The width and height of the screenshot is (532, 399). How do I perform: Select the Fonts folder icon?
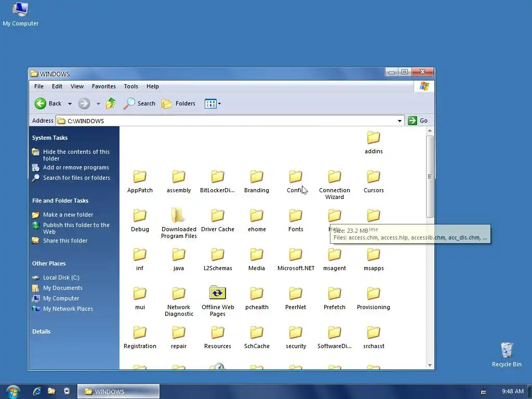click(x=296, y=216)
